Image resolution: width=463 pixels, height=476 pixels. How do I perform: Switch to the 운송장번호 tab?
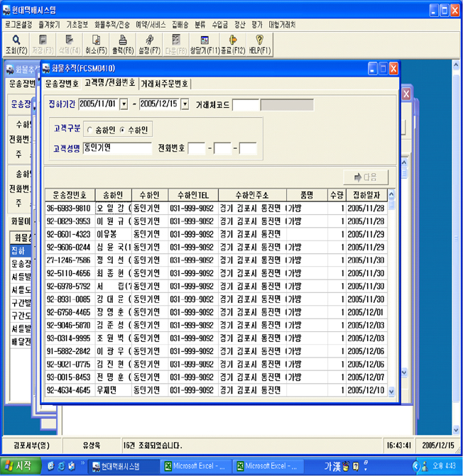[62, 83]
